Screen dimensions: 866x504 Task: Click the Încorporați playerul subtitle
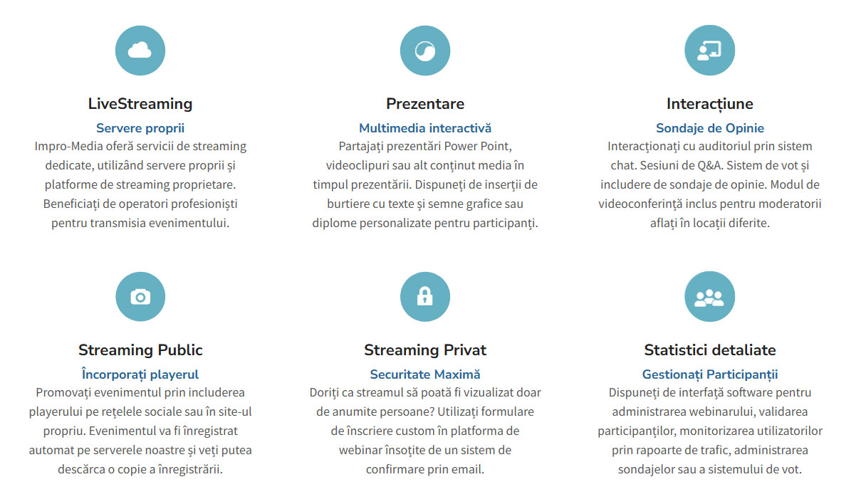pyautogui.click(x=140, y=374)
